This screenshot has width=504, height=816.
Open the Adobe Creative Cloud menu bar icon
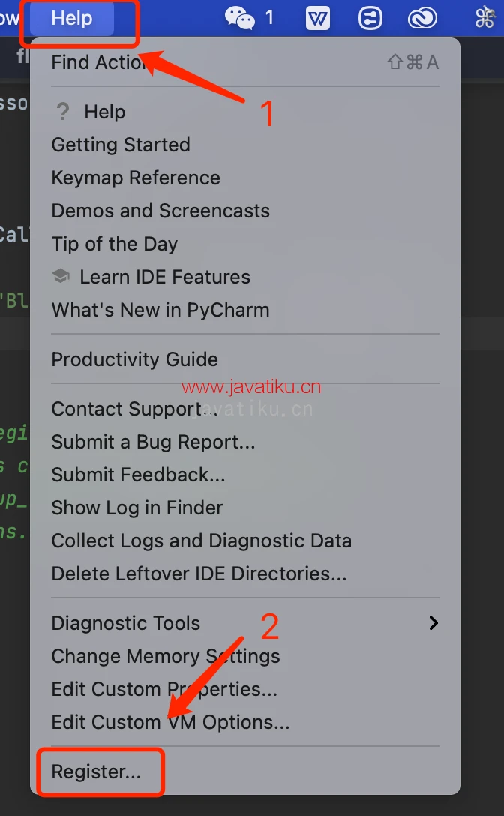[422, 18]
